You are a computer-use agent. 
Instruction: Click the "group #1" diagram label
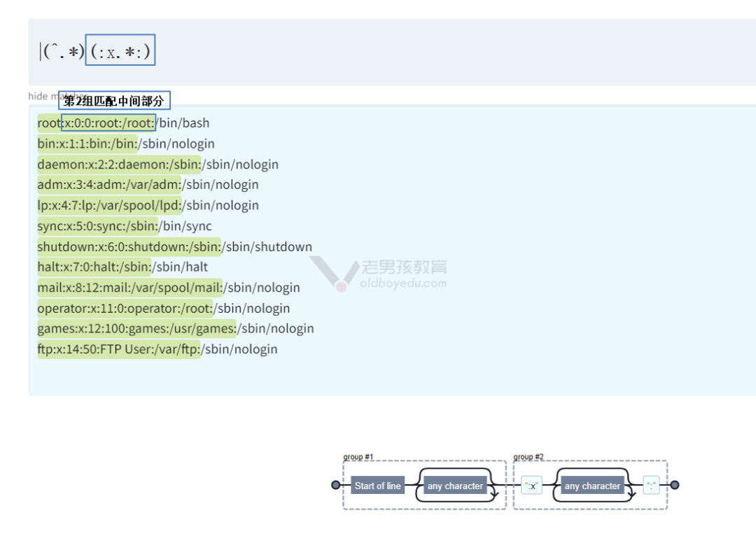click(x=358, y=456)
